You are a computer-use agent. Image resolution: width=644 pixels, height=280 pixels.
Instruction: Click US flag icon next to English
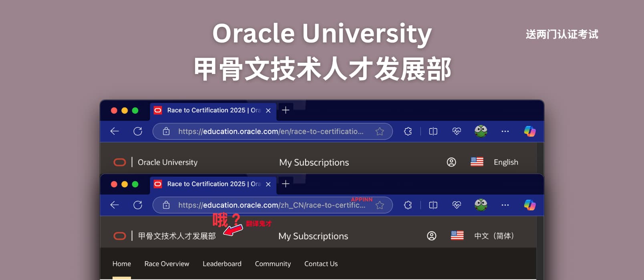477,162
